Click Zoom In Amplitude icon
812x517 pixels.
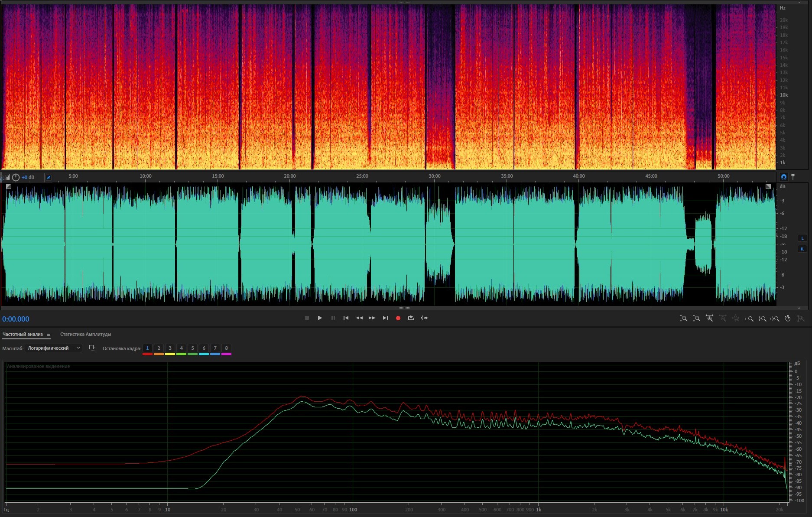point(683,319)
